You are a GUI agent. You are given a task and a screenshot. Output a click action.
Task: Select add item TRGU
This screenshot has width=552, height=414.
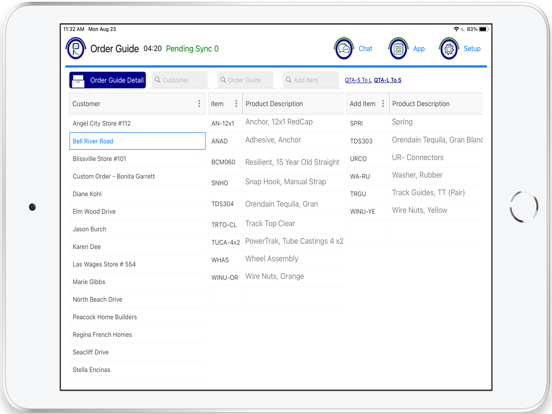358,194
